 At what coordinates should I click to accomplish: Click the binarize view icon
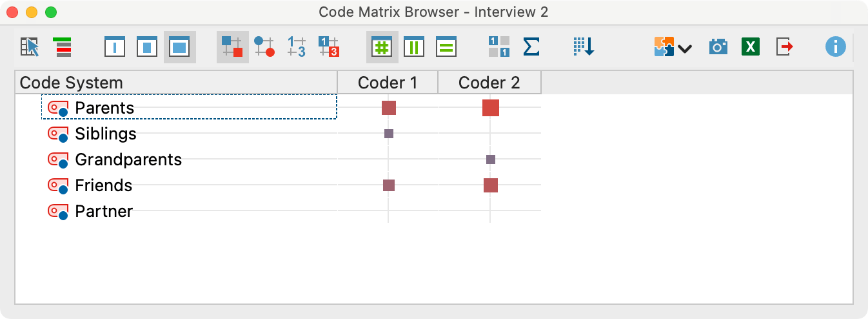(x=498, y=47)
